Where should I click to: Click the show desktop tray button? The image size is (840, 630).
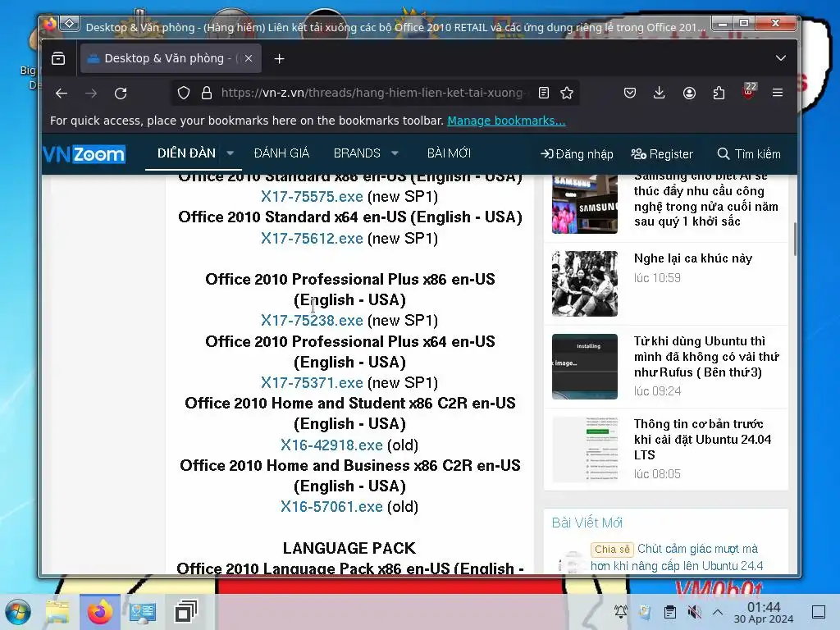819,612
